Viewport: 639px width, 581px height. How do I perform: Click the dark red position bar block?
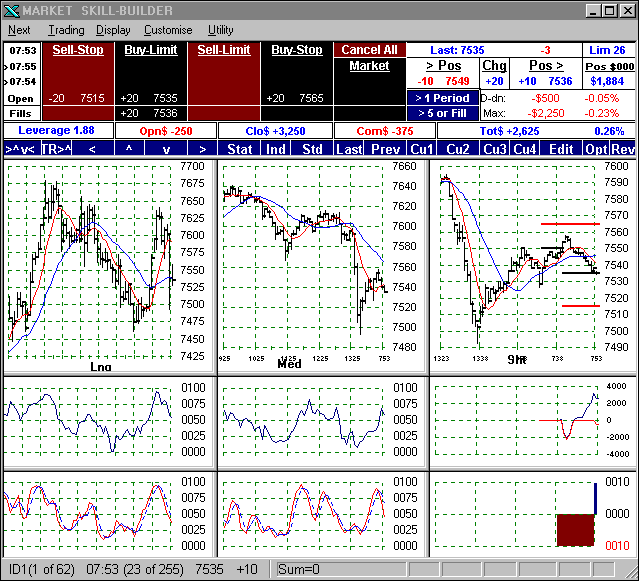(575, 530)
